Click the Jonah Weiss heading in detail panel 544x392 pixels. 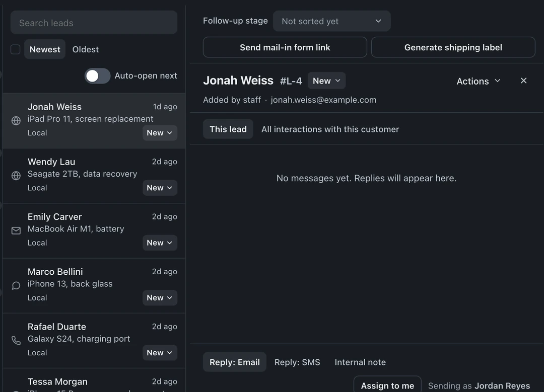(x=238, y=81)
